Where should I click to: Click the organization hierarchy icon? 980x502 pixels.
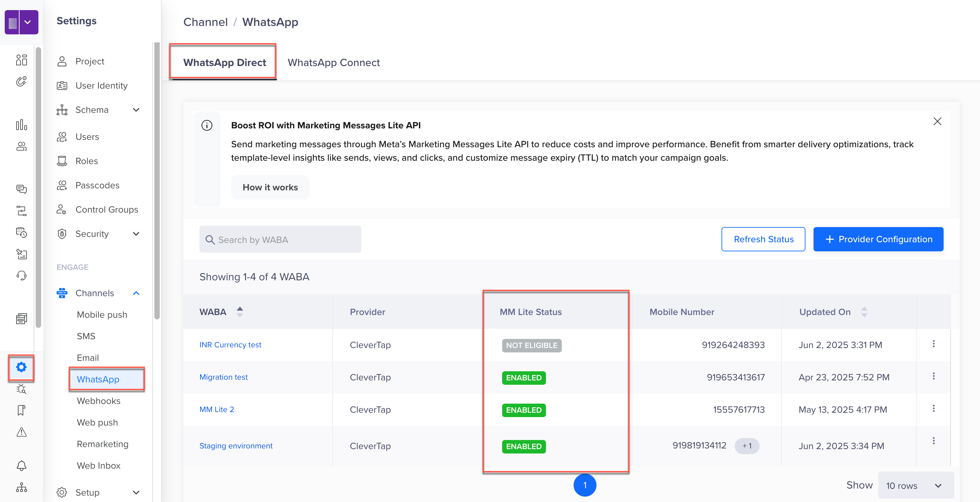point(21,487)
